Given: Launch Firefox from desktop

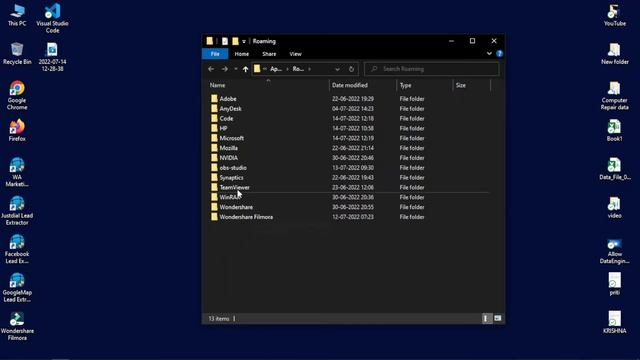Looking at the screenshot, I should 17,130.
